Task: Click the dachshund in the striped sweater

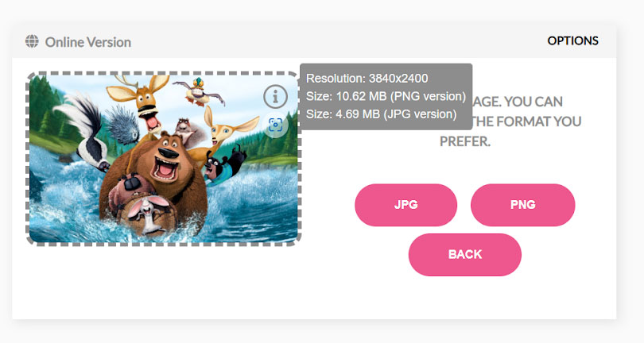Action: click(x=224, y=164)
